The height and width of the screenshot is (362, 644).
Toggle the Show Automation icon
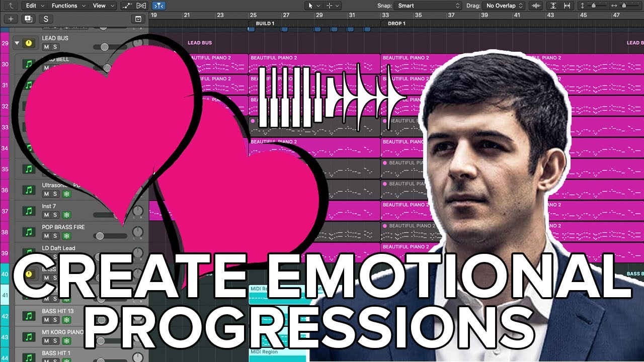click(127, 6)
